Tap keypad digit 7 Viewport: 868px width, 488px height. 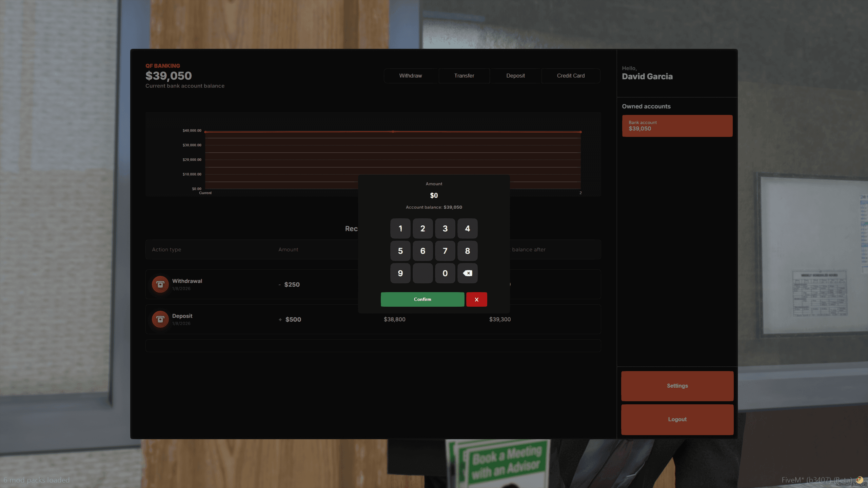click(x=445, y=251)
